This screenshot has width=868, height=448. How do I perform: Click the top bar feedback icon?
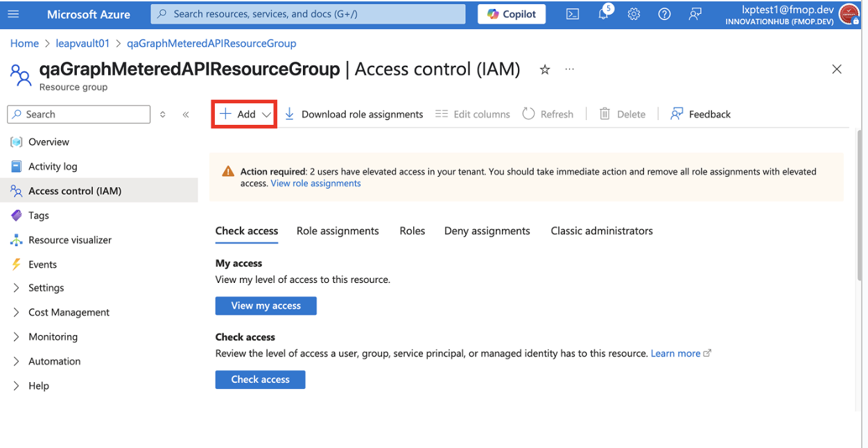(x=695, y=14)
